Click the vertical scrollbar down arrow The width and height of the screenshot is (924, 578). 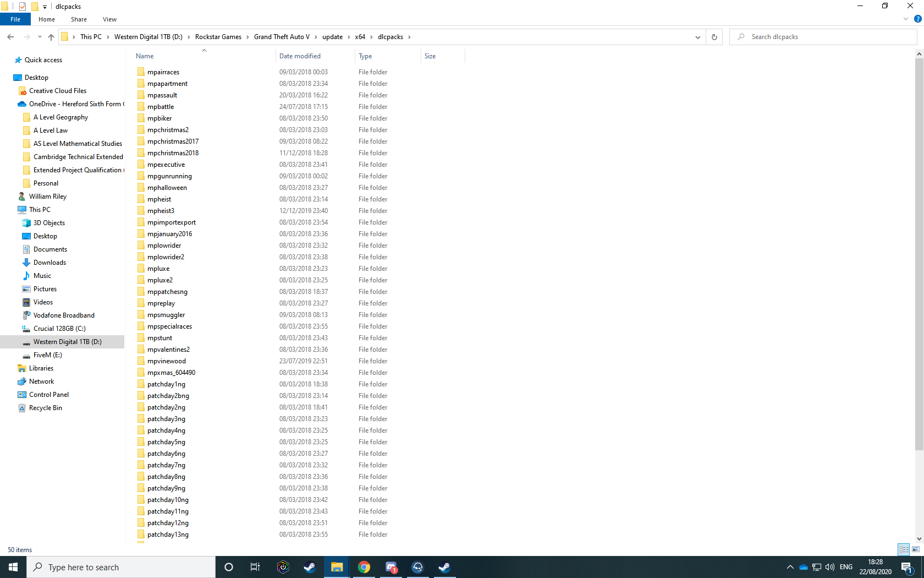[919, 539]
